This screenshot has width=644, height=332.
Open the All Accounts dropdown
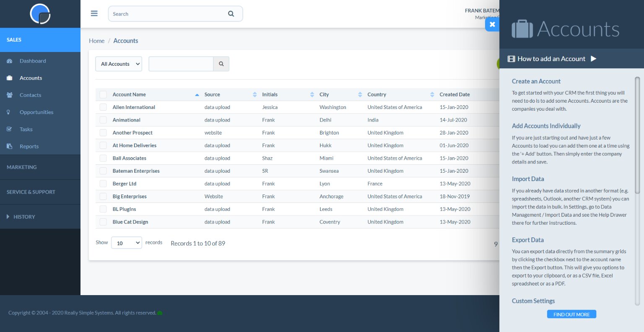pyautogui.click(x=119, y=64)
